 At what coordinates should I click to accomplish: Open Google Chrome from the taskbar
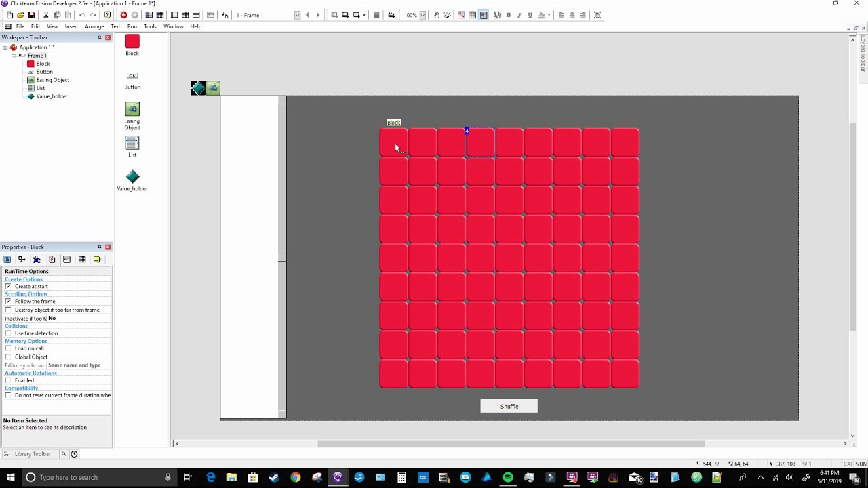[x=296, y=478]
